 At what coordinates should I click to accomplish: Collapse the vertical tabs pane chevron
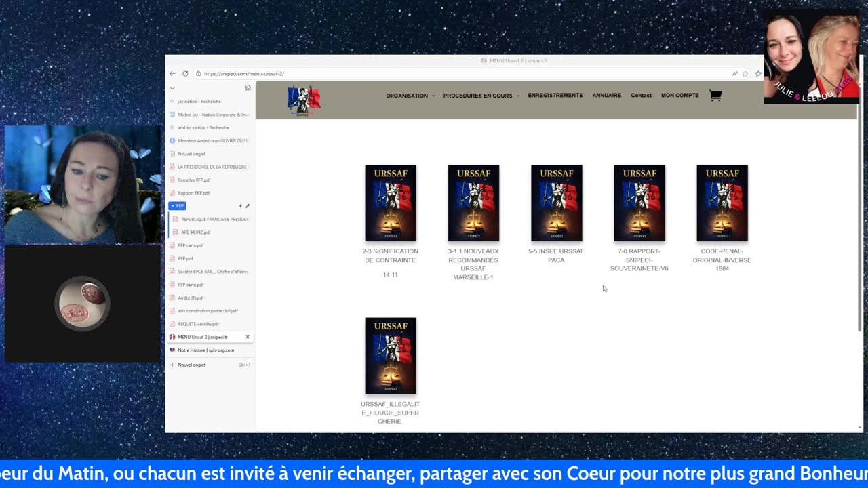(x=172, y=88)
